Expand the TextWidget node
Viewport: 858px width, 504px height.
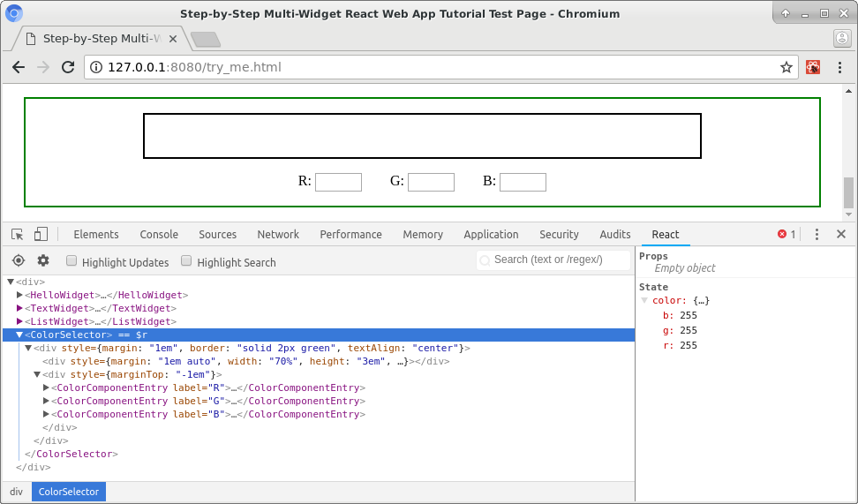[x=19, y=308]
